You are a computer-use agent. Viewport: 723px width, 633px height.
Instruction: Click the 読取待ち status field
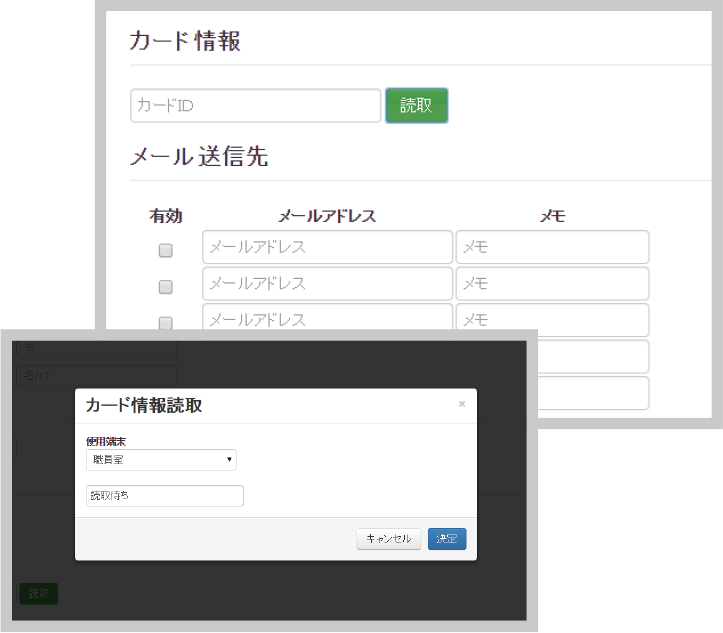point(165,496)
